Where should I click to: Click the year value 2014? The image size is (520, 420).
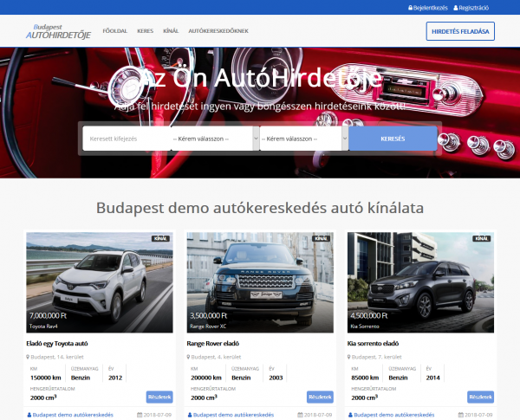pyautogui.click(x=433, y=378)
